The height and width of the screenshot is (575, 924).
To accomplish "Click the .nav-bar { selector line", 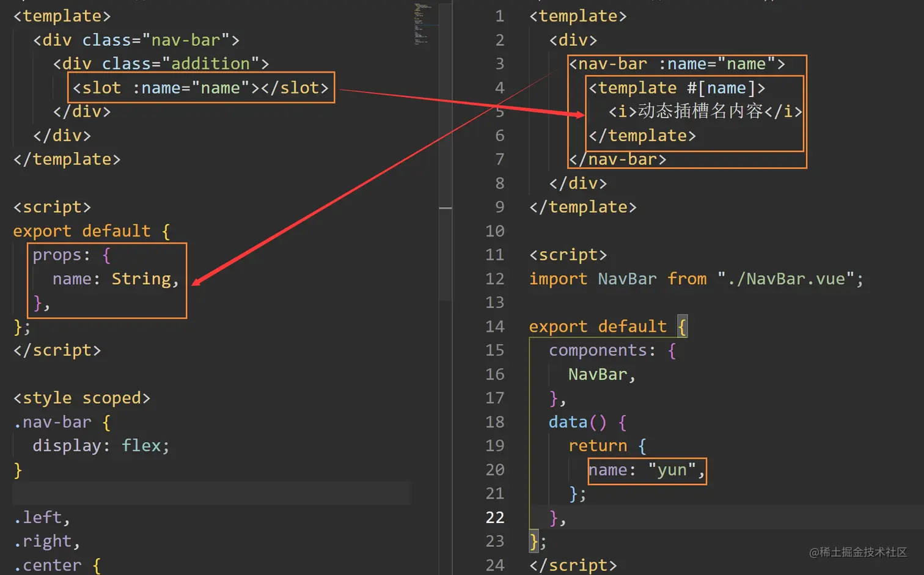I will pyautogui.click(x=62, y=422).
